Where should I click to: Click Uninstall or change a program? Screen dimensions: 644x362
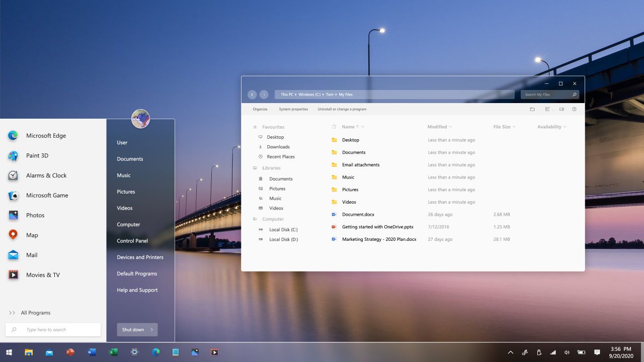(342, 109)
